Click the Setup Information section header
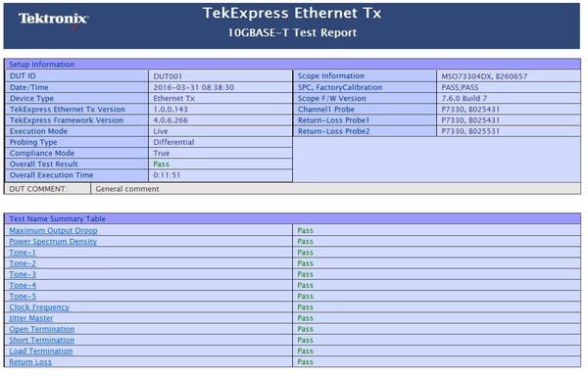 292,64
